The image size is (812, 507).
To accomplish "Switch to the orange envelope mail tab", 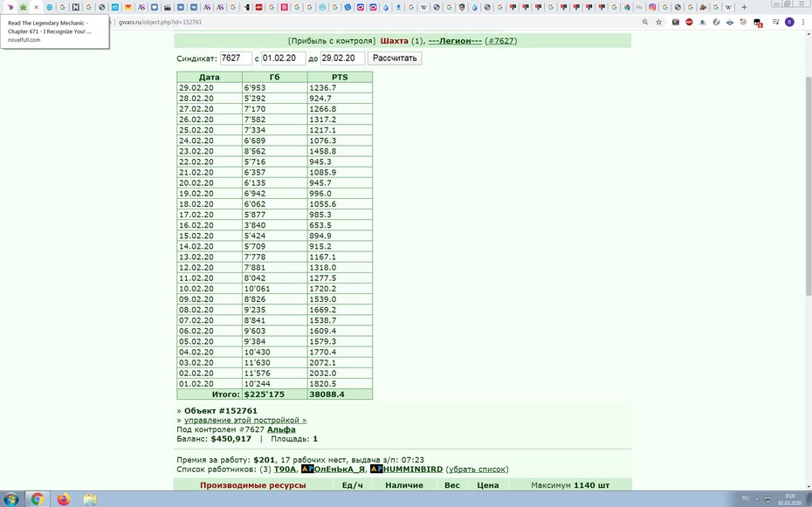I will [x=127, y=7].
